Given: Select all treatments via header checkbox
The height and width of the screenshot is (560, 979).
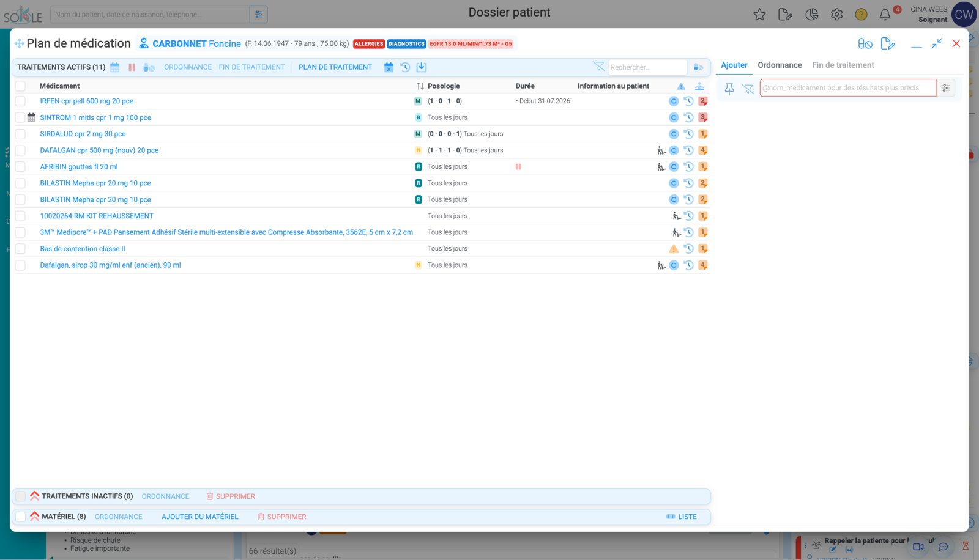Looking at the screenshot, I should click(21, 86).
